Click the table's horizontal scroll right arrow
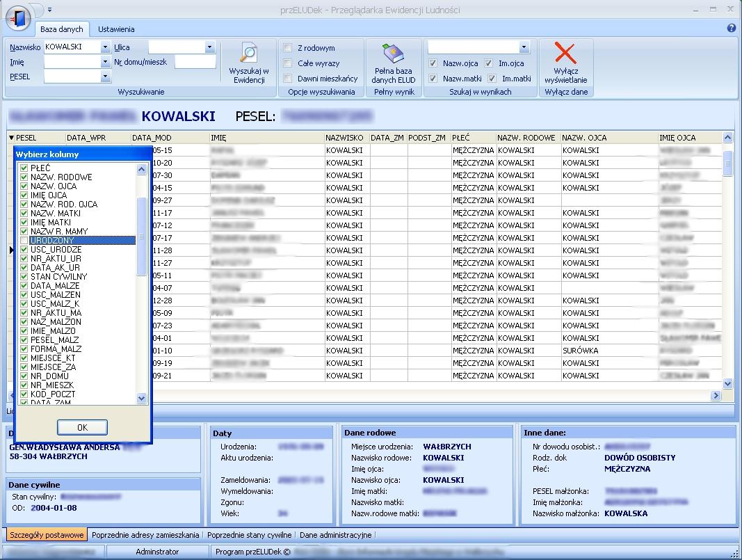 click(716, 395)
